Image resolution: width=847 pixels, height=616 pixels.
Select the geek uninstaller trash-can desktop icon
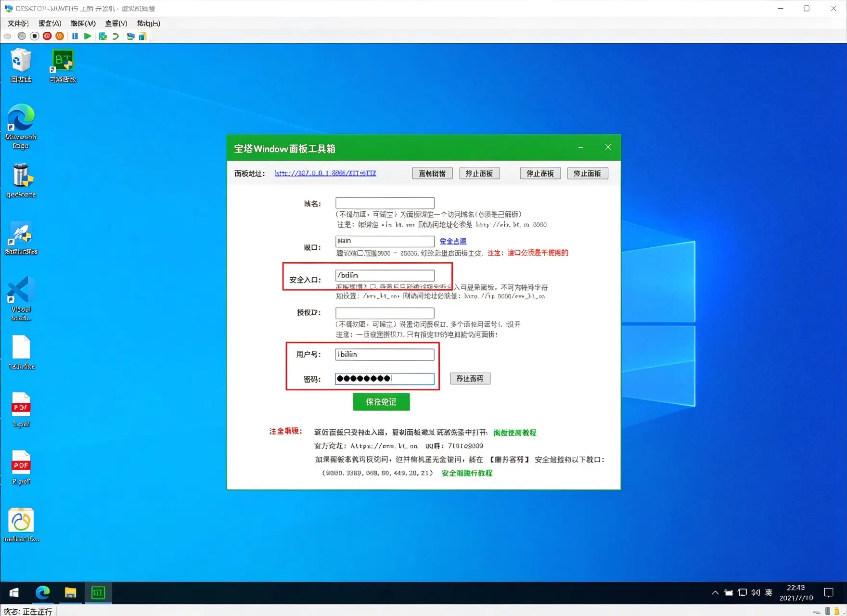point(21,180)
